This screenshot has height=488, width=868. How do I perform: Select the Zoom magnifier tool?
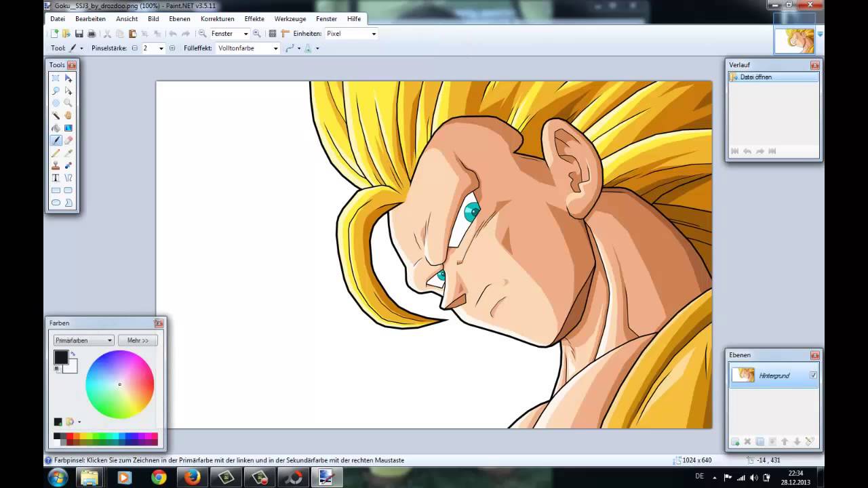click(68, 103)
